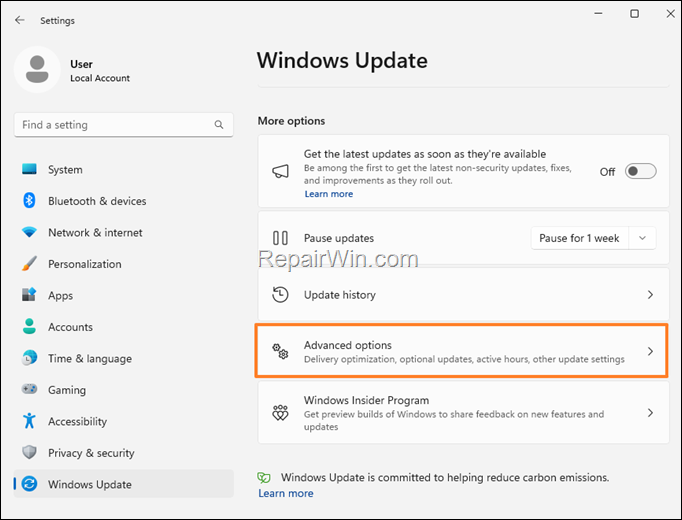Viewport: 682px width, 520px height.
Task: Click the megaphone icon for latest updates
Action: pos(281,171)
